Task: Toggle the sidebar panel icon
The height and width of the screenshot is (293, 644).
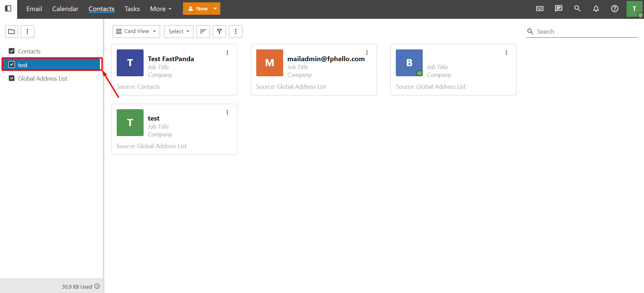Action: point(8,9)
